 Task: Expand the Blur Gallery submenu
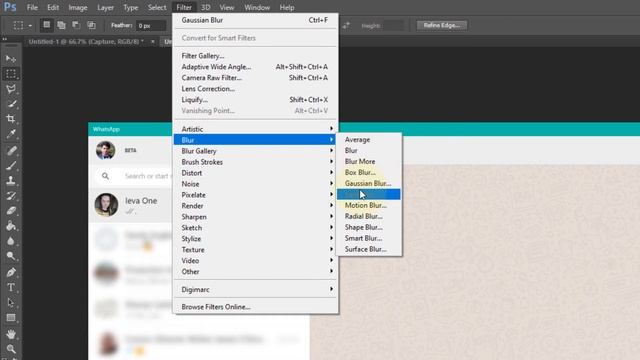pyautogui.click(x=256, y=151)
